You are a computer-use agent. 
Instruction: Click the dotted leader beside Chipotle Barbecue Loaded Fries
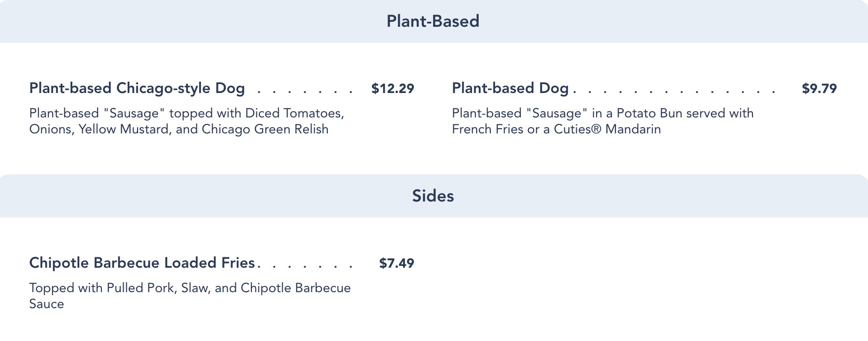(305, 266)
